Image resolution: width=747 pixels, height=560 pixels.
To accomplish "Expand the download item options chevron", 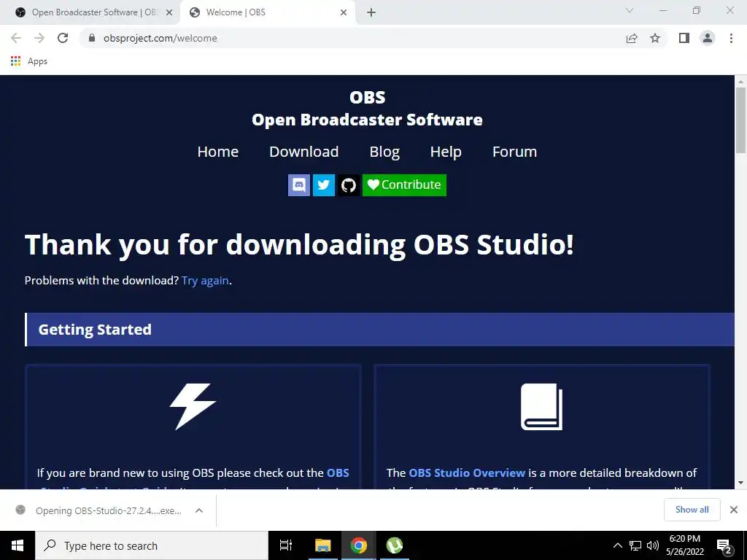I will (x=199, y=510).
